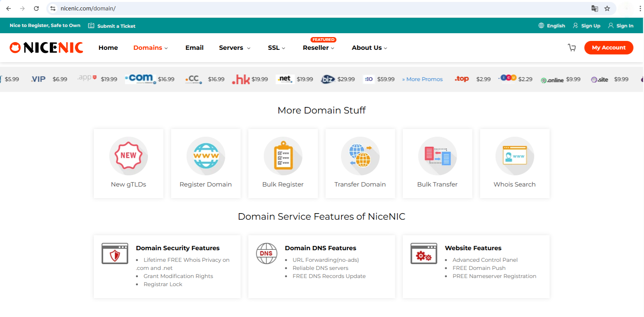
Task: Click the .com promo logo
Action: [141, 79]
